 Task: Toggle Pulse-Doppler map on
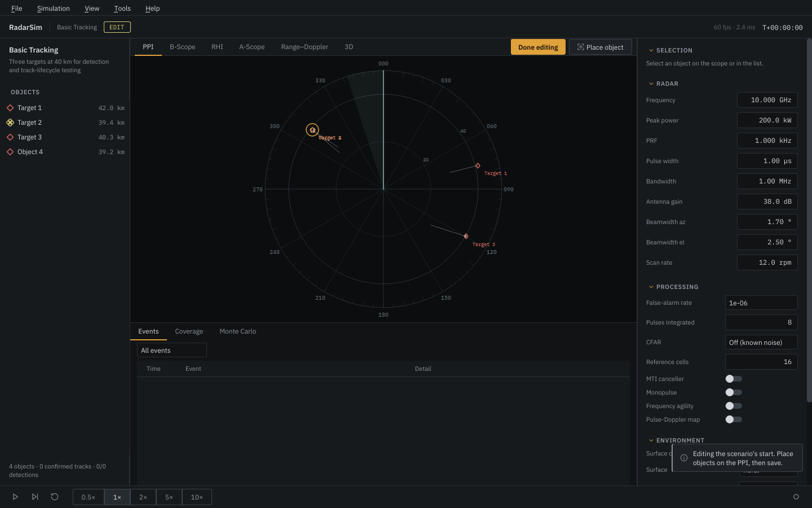(734, 419)
